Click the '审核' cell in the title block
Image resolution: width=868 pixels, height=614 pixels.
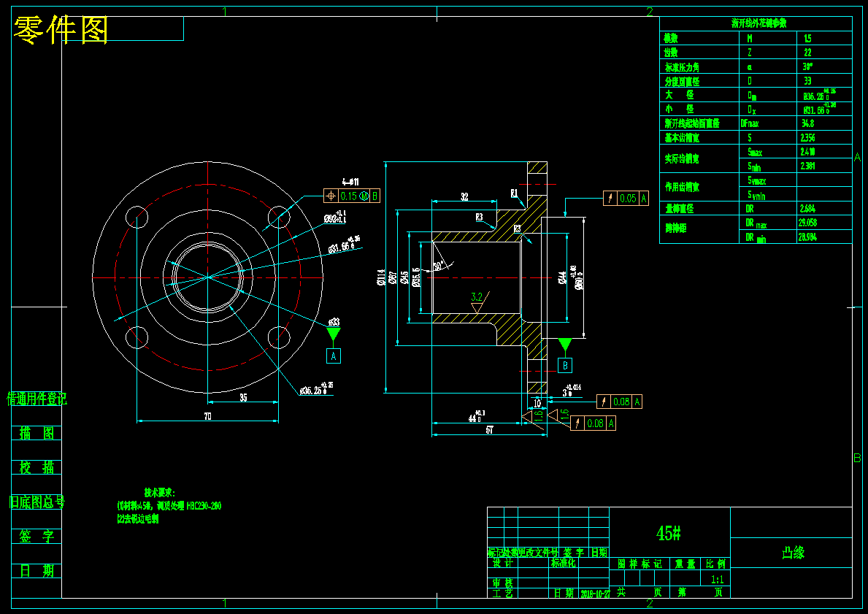point(503,583)
